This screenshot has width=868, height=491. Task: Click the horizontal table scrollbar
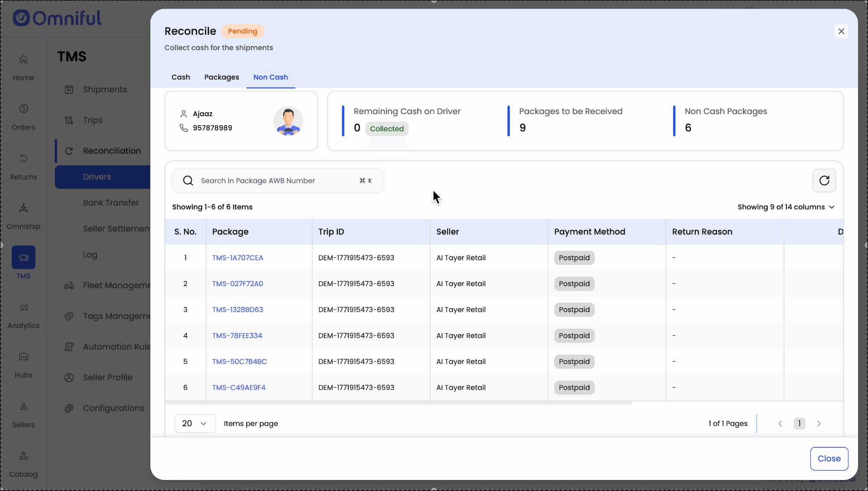[x=398, y=404]
